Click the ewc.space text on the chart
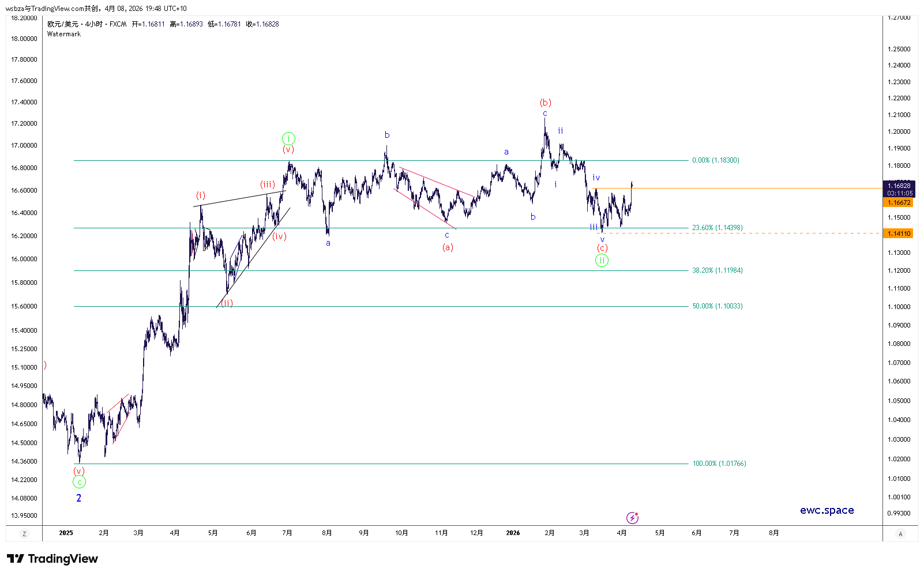 (x=827, y=510)
